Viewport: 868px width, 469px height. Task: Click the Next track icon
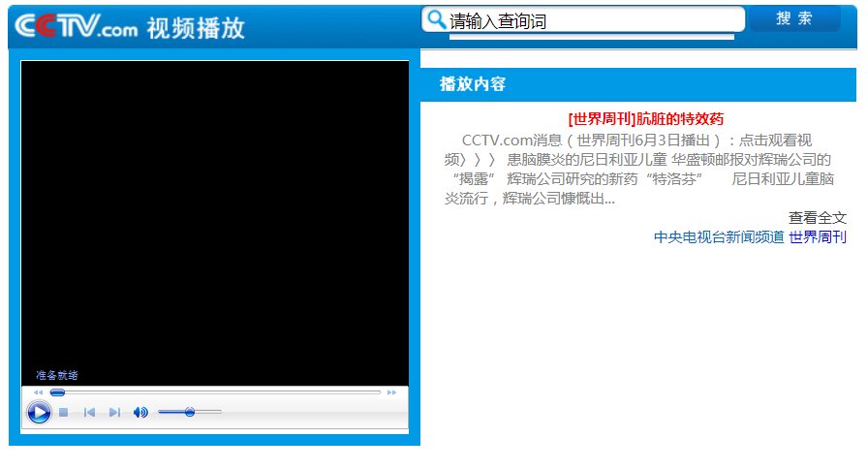[114, 413]
